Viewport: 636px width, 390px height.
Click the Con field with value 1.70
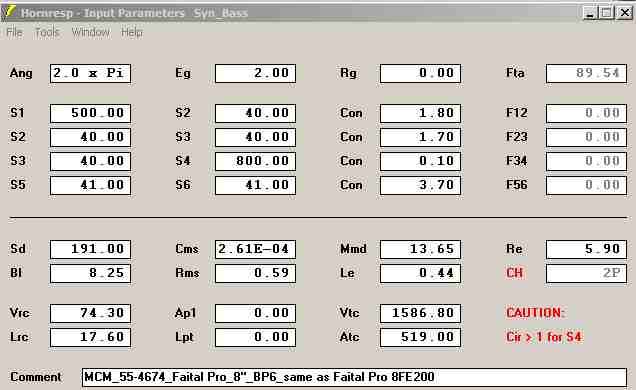(x=420, y=137)
